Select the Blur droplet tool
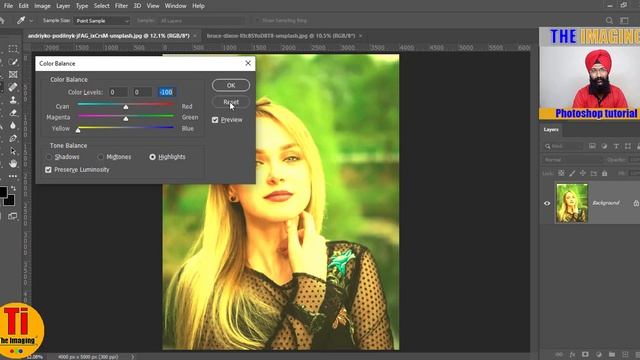The height and width of the screenshot is (360, 640). pos(13,125)
